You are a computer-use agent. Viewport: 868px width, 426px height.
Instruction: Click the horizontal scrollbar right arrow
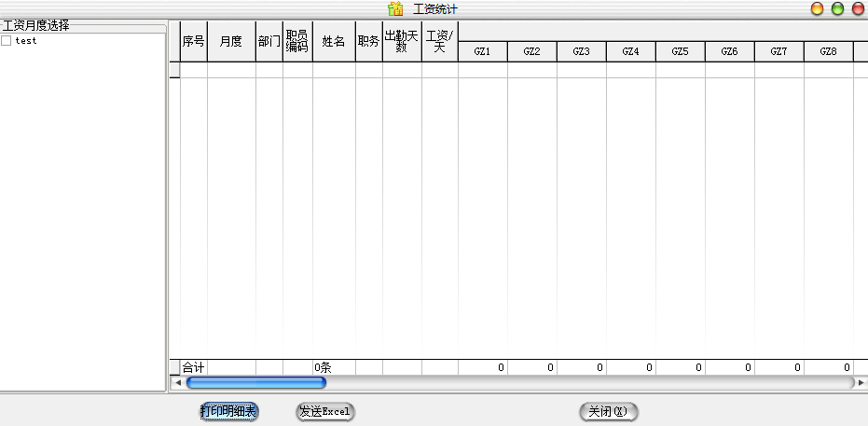coord(861,382)
